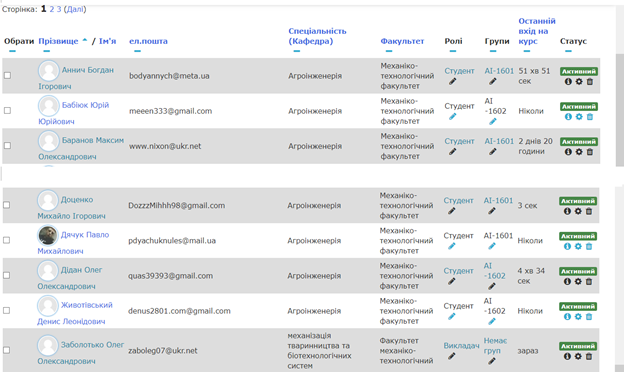Delete enrolment trash icon for Бабіюк Юрій
The height and width of the screenshot is (373, 625).
[590, 116]
